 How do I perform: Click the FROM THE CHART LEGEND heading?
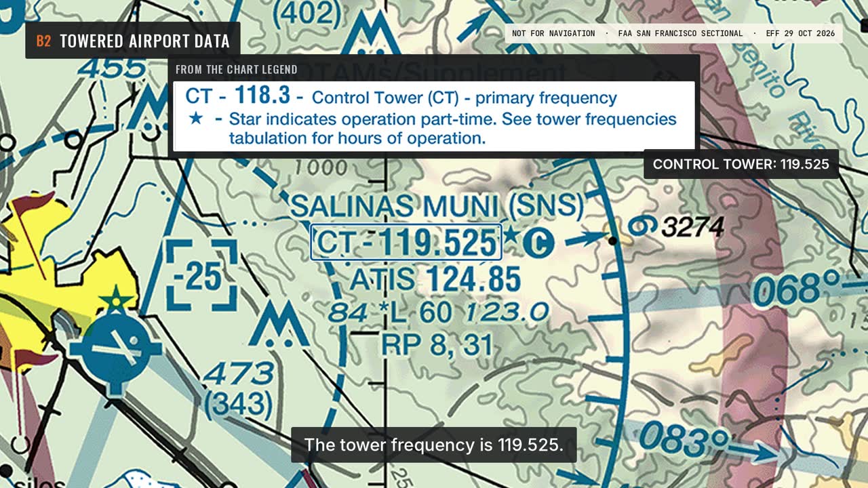click(236, 69)
